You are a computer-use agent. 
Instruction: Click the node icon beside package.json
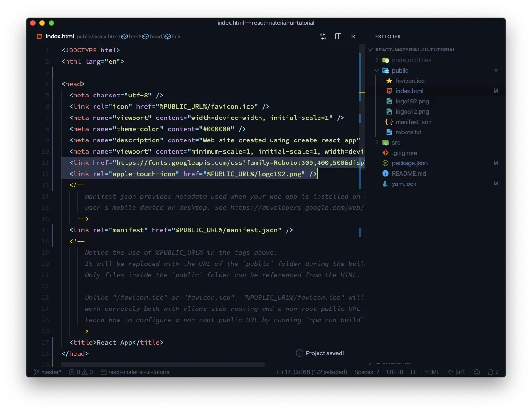coord(385,163)
